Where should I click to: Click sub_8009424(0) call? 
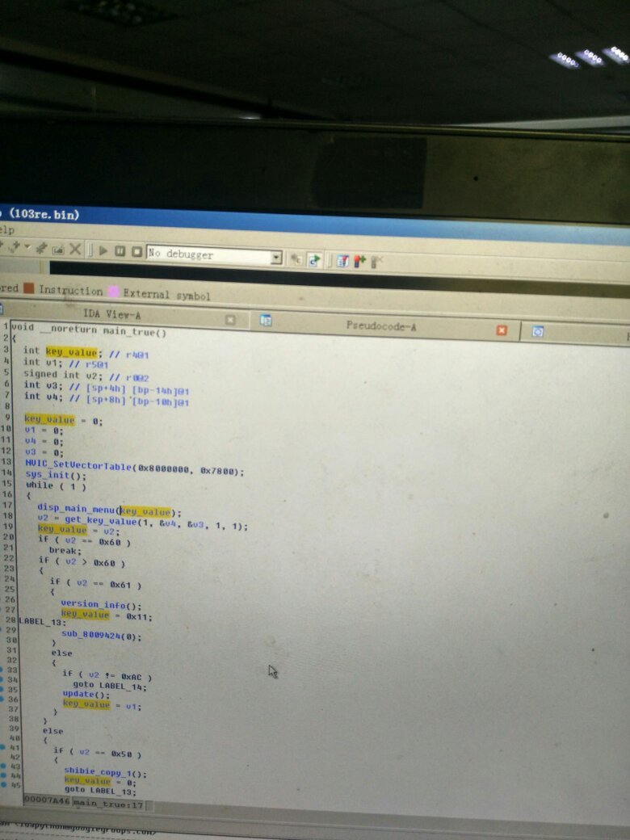(101, 636)
